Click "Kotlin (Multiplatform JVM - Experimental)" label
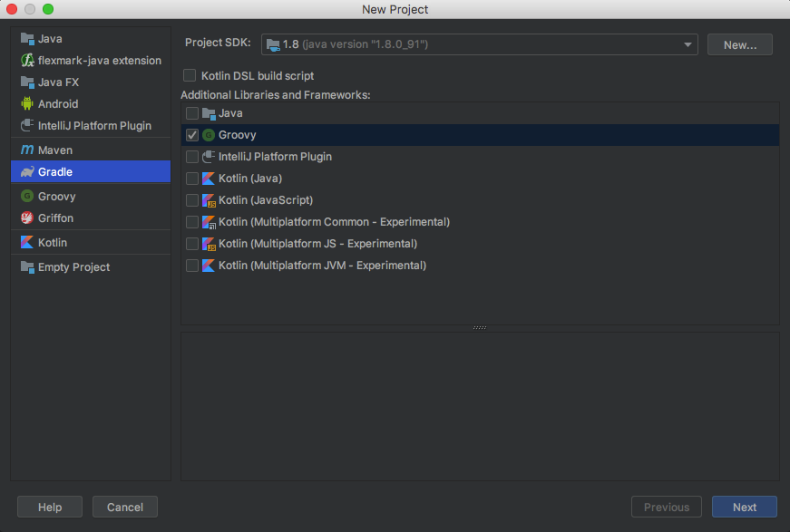Viewport: 790px width, 532px height. pyautogui.click(x=323, y=266)
